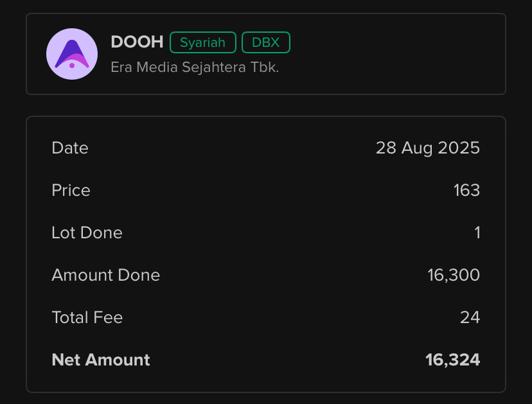The width and height of the screenshot is (532, 404).
Task: Select the price value 163
Action: pyautogui.click(x=467, y=190)
